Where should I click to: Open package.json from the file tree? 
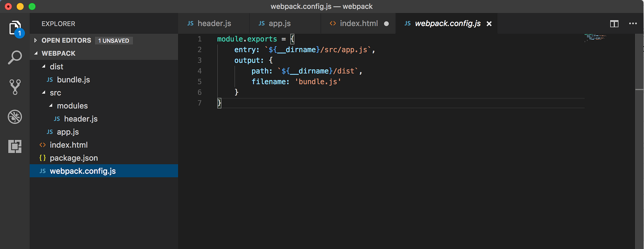[74, 158]
